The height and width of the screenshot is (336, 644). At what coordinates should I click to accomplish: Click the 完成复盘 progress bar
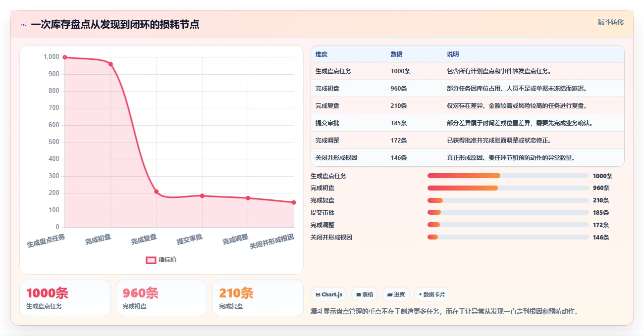pyautogui.click(x=508, y=200)
